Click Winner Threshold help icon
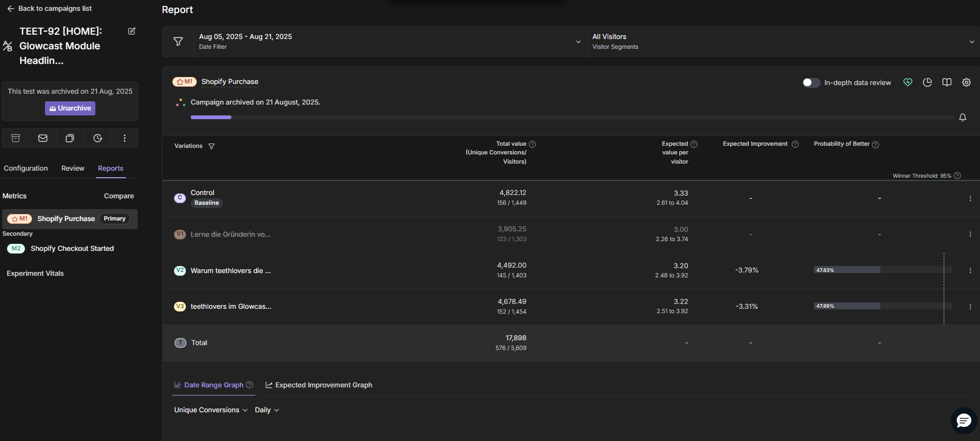 [957, 176]
